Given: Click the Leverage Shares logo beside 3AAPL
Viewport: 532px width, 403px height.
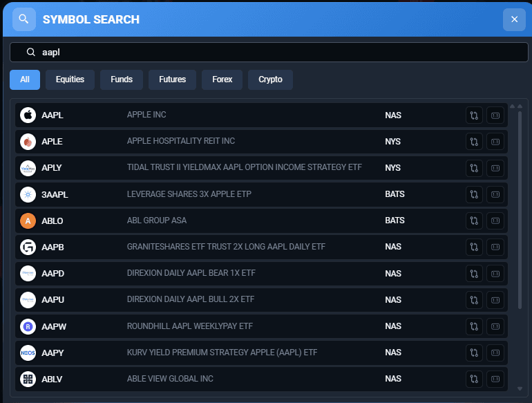Looking at the screenshot, I should tap(28, 194).
